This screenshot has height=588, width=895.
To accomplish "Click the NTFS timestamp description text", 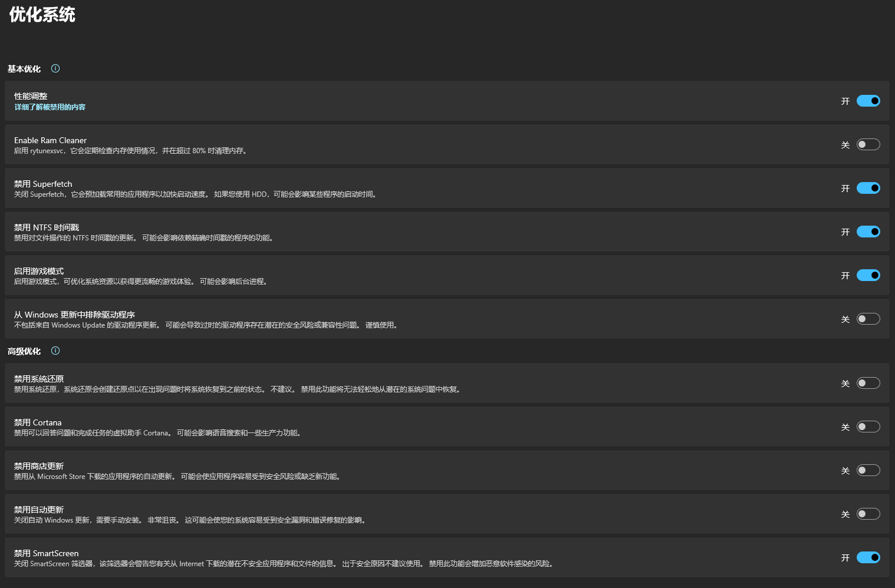I will (x=144, y=238).
